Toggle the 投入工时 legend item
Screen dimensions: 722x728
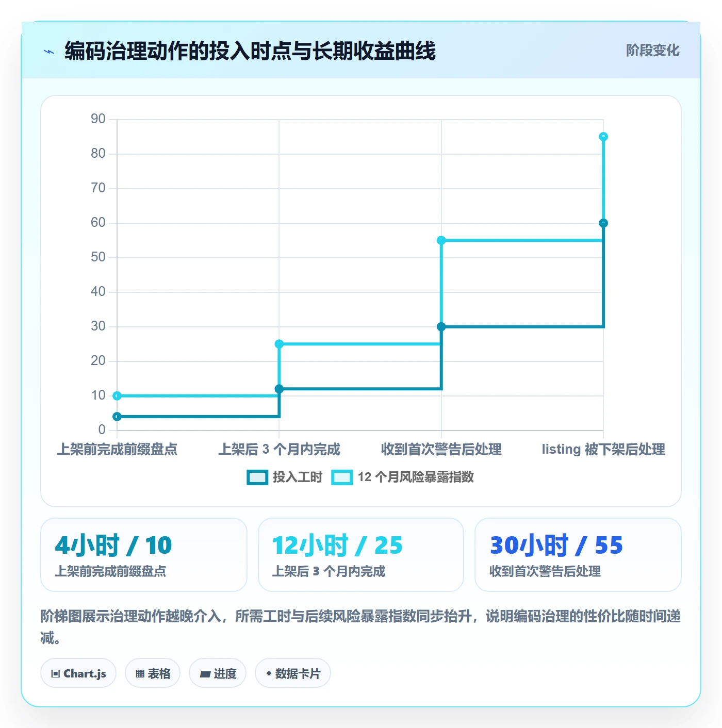tap(285, 477)
